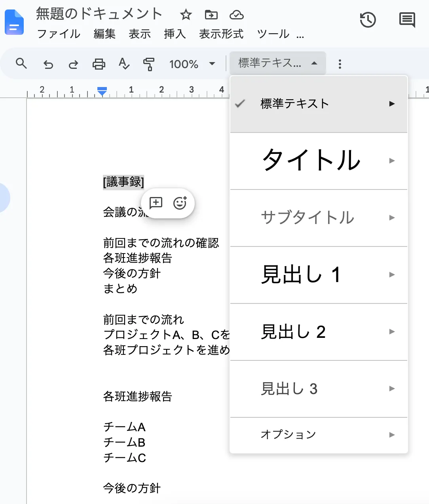Add a comment via floating button
Screen dimensions: 429x504
click(156, 203)
